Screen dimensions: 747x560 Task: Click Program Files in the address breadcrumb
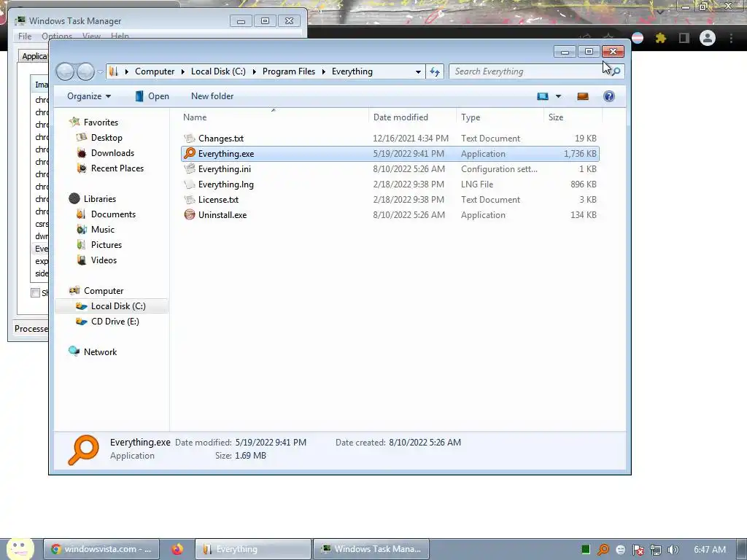pos(289,71)
